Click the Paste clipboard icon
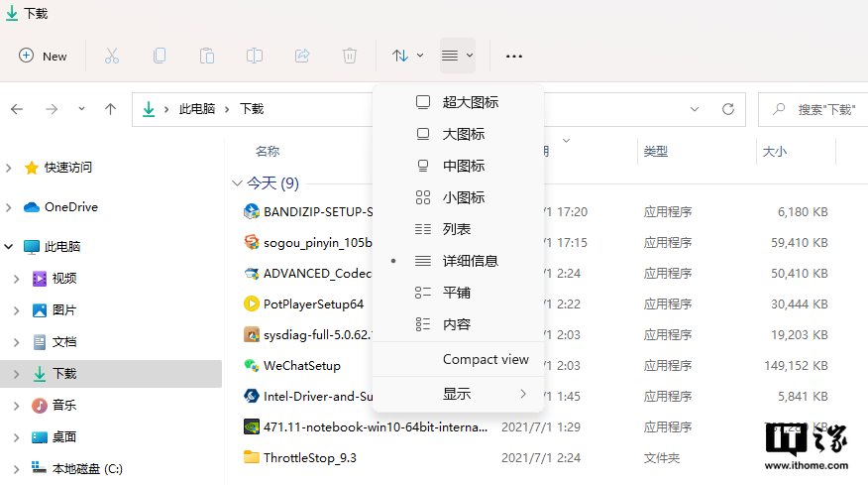Viewport: 868px width, 485px height. click(207, 57)
